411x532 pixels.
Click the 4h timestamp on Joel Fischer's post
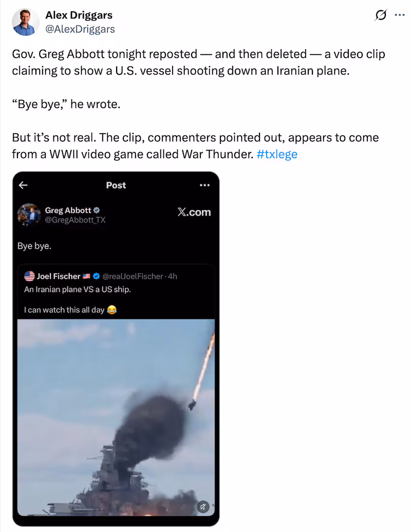coord(173,276)
